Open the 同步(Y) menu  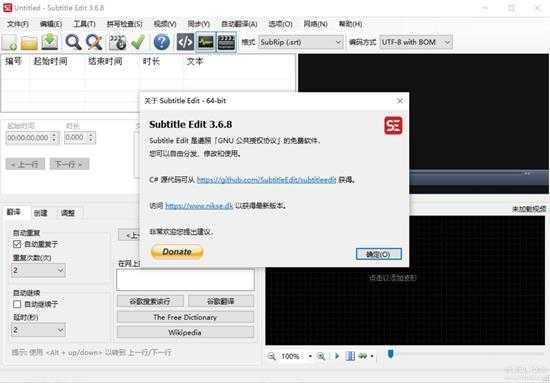pyautogui.click(x=199, y=24)
